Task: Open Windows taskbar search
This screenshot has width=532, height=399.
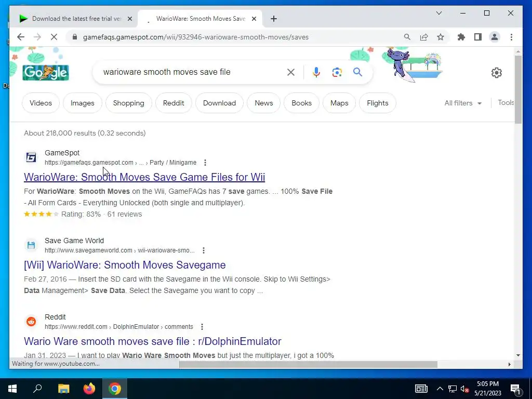Action: (x=37, y=389)
